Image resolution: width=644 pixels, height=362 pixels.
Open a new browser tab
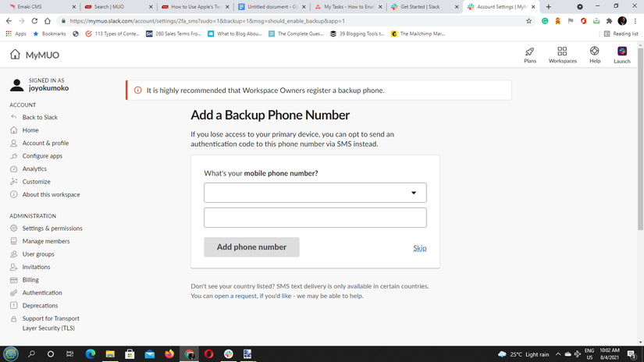click(548, 6)
